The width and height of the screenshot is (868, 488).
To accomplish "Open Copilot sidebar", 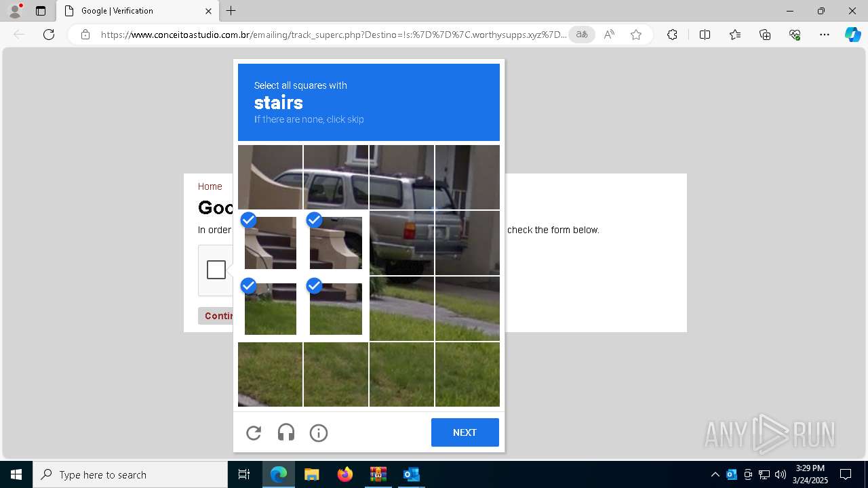I will pos(852,35).
